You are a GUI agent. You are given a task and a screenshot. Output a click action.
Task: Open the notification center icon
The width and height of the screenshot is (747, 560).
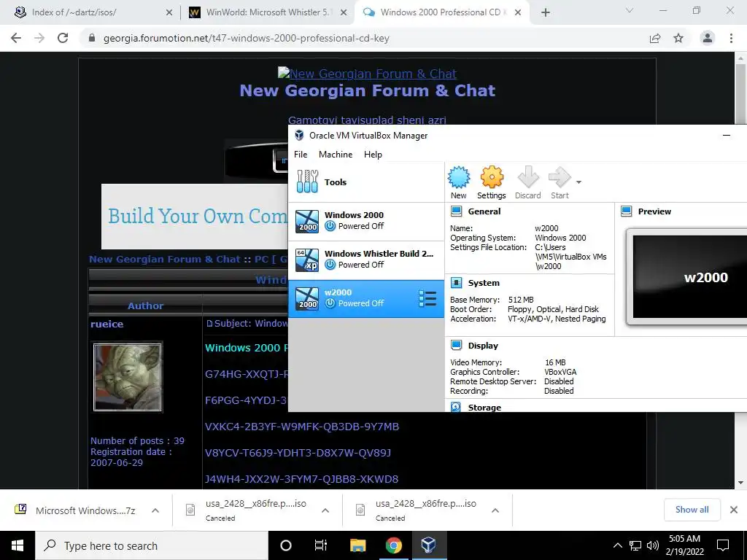click(x=723, y=545)
